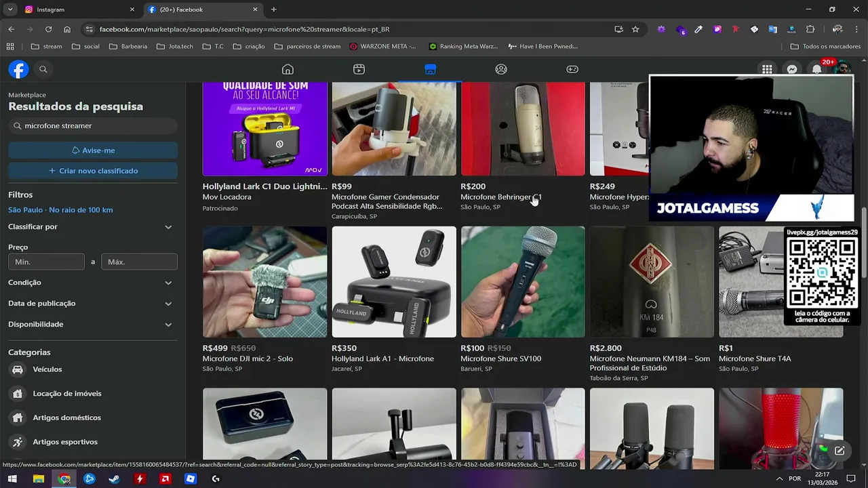Viewport: 868px width, 488px height.
Task: Open the Artigos domésticos category icon
Action: point(18,418)
